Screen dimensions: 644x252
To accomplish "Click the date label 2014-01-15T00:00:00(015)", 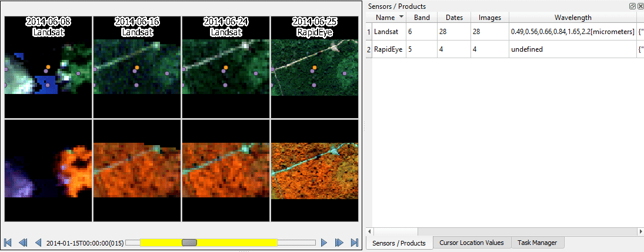I will pos(85,243).
